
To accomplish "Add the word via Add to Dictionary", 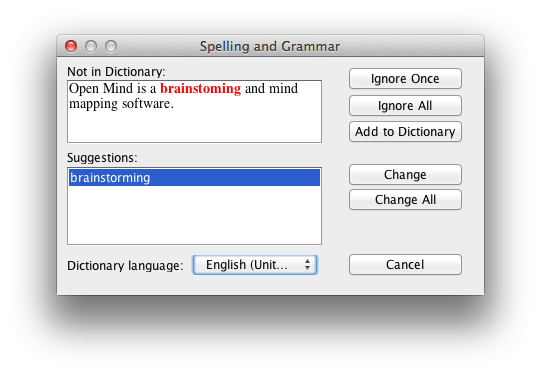I will tap(405, 132).
